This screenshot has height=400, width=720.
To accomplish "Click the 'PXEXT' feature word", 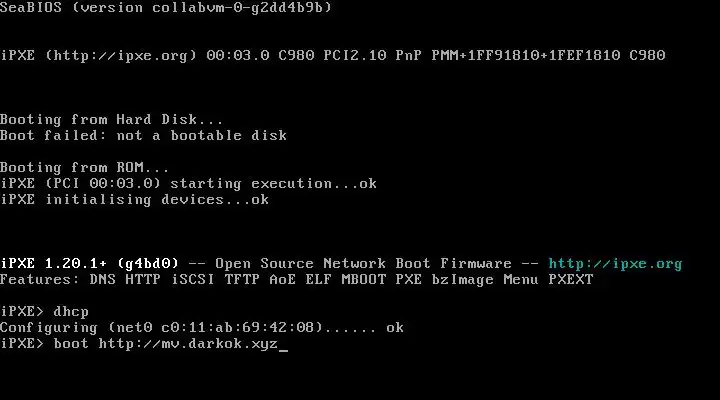I will coord(571,279).
